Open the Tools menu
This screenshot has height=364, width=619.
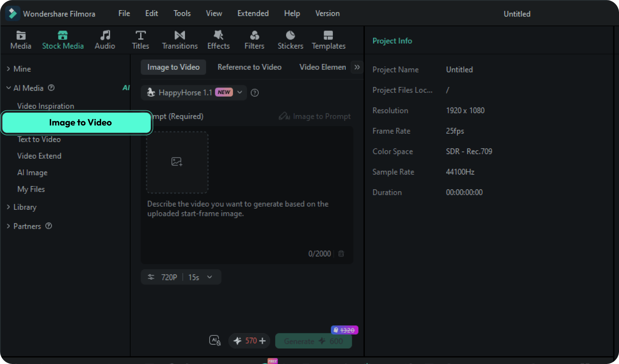tap(182, 13)
